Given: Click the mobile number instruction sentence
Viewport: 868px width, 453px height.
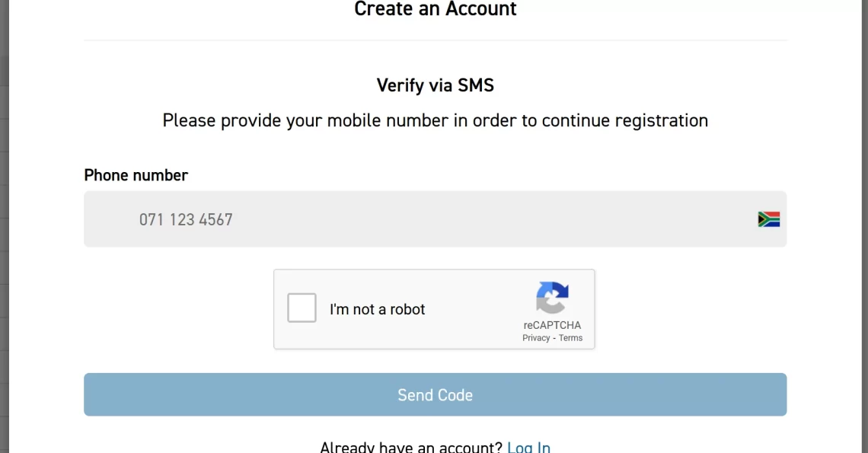Looking at the screenshot, I should tap(435, 121).
